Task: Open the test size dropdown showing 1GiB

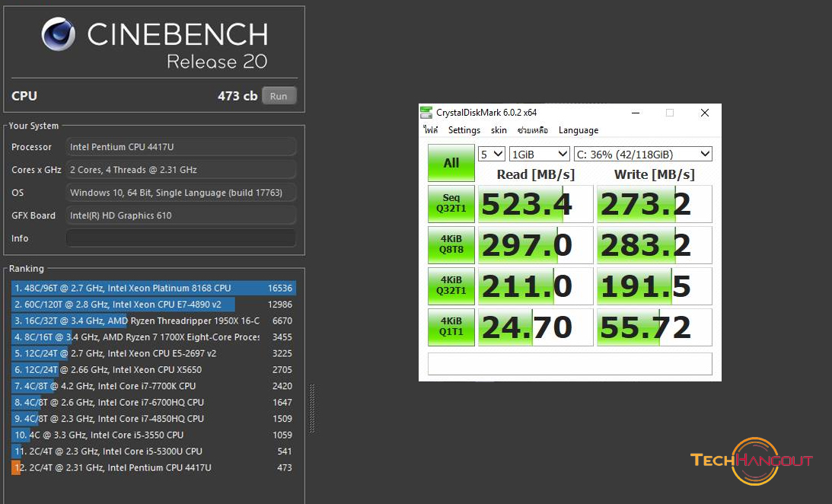Action: [x=539, y=154]
